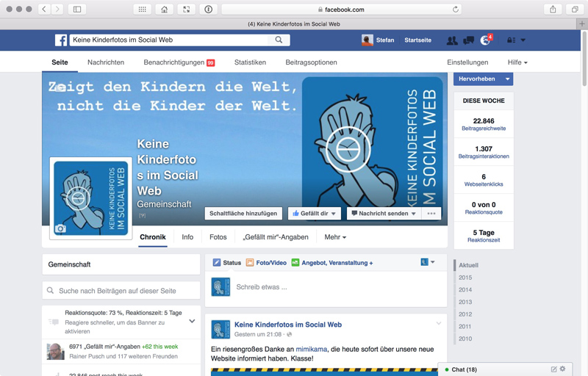The width and height of the screenshot is (588, 376).
Task: Click the search magnifier icon in Facebook bar
Action: pos(279,40)
